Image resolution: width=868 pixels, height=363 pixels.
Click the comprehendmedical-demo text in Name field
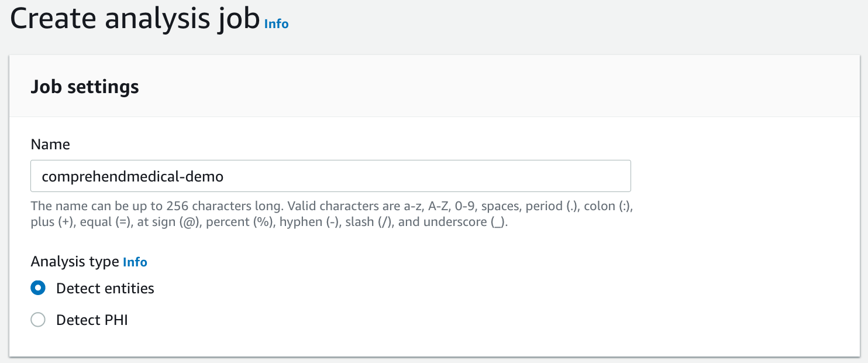[133, 176]
